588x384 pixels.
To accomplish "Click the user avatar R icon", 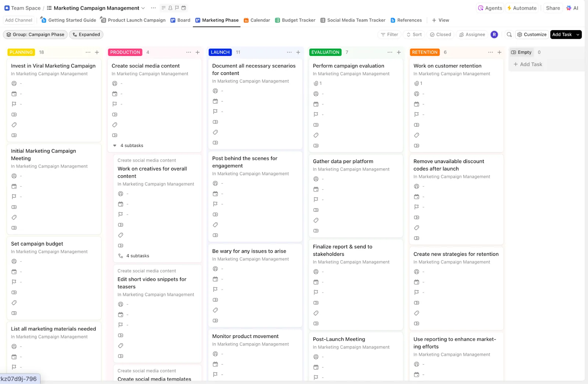I will (494, 35).
